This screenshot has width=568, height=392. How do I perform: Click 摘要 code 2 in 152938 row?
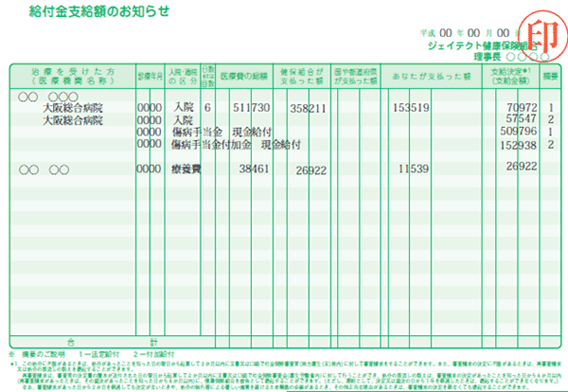pos(551,145)
